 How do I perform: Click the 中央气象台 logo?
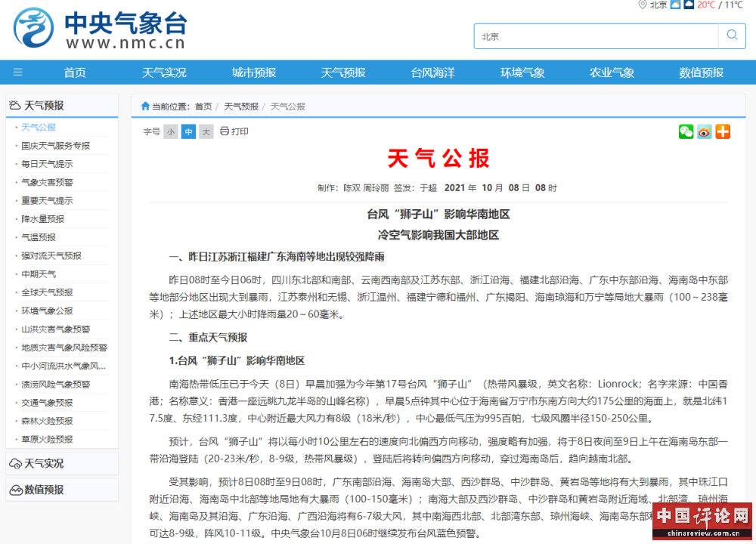[x=100, y=29]
